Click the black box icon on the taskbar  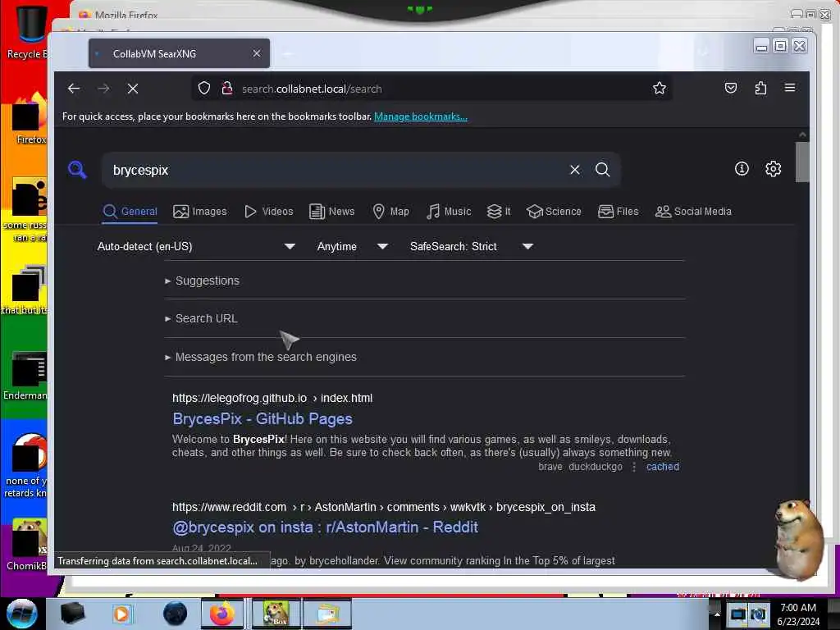click(72, 614)
